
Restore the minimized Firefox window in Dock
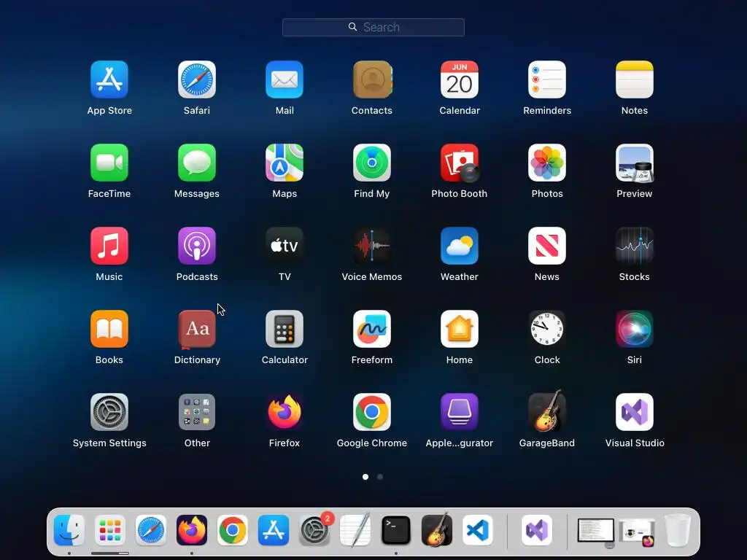pos(637,532)
